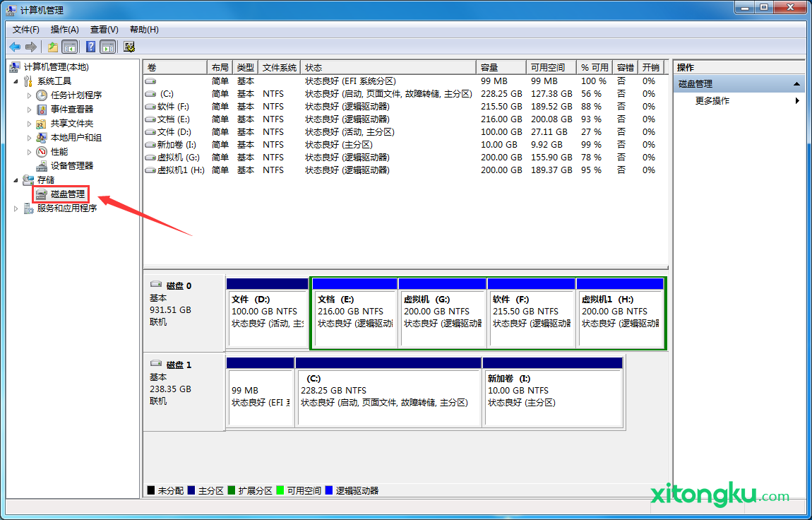Image resolution: width=812 pixels, height=520 pixels.
Task: Expand the 服务和应用程序 node
Action: (x=16, y=208)
